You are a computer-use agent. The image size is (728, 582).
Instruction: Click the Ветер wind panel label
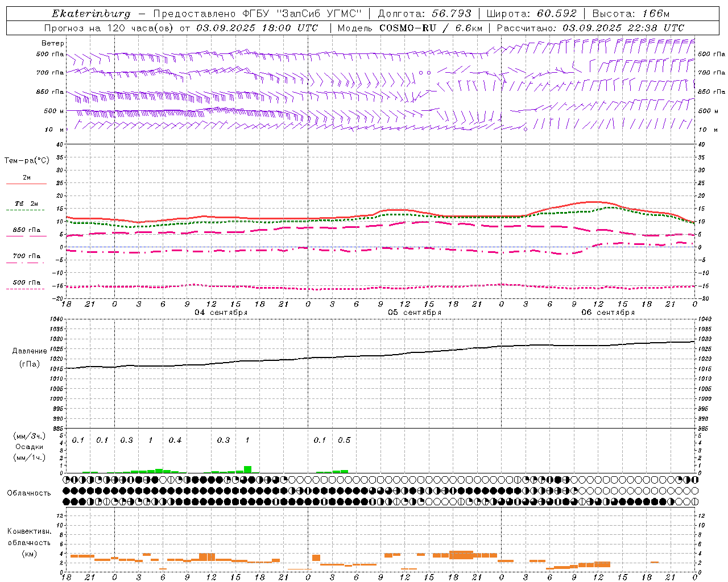53,43
